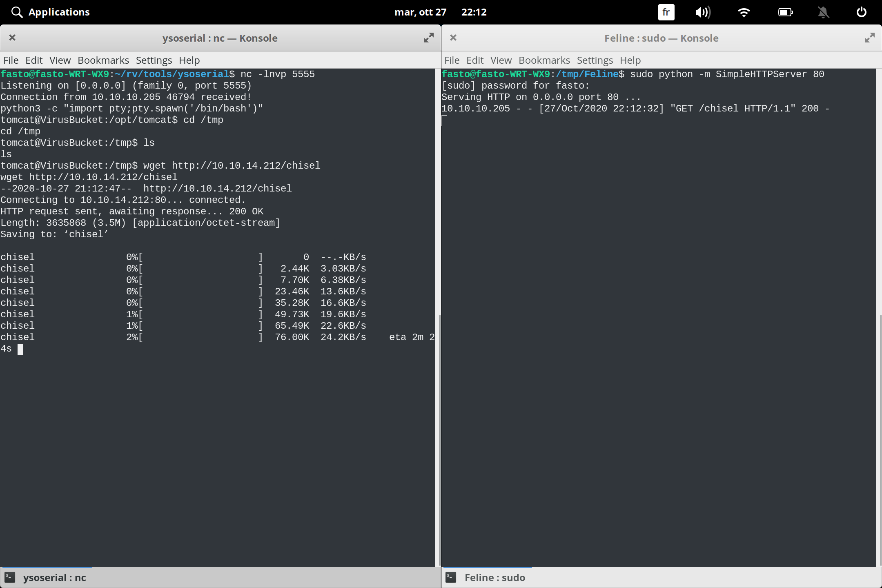Open the fr keyboard layout indicator
The width and height of the screenshot is (882, 588).
(x=666, y=12)
